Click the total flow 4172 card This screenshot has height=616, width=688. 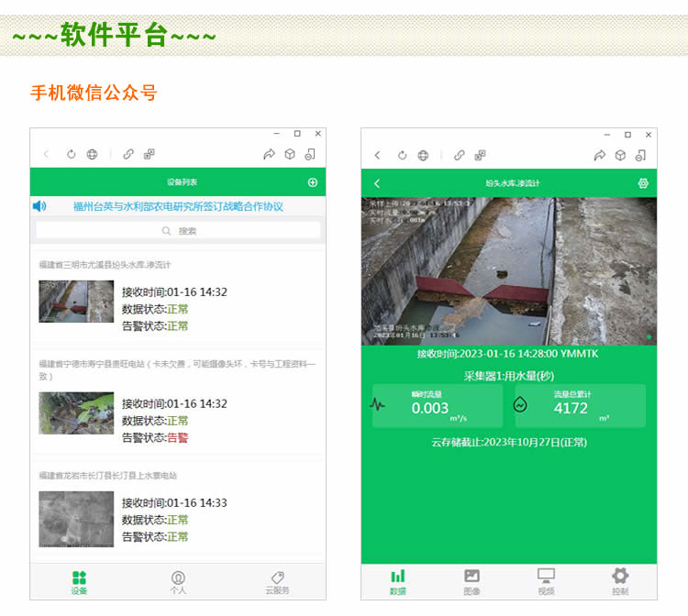[580, 406]
